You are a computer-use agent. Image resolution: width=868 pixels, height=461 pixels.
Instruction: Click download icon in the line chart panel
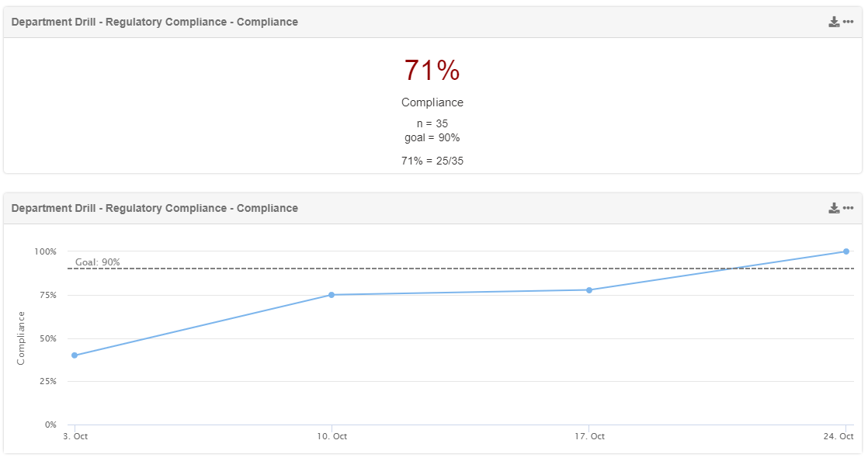pyautogui.click(x=834, y=208)
